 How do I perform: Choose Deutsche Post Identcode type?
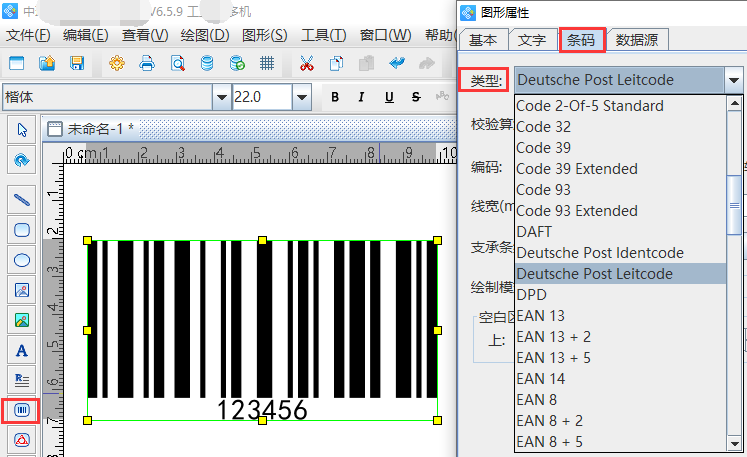coord(620,253)
